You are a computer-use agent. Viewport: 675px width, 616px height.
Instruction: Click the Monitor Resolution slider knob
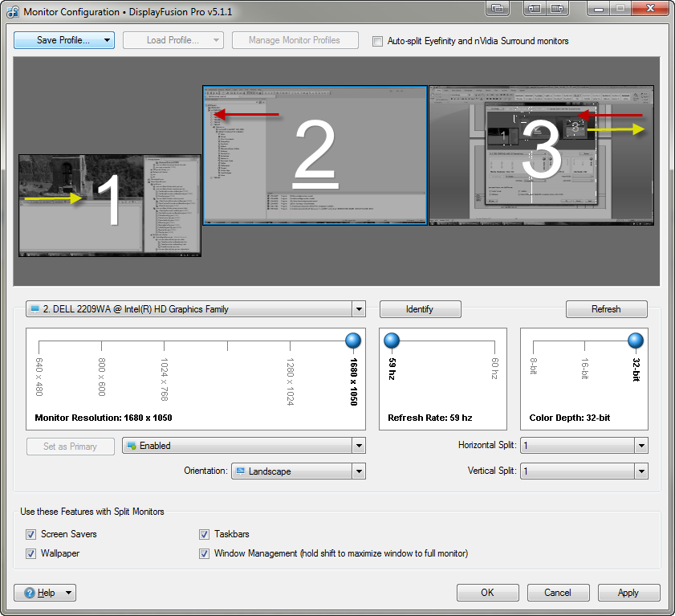point(353,341)
